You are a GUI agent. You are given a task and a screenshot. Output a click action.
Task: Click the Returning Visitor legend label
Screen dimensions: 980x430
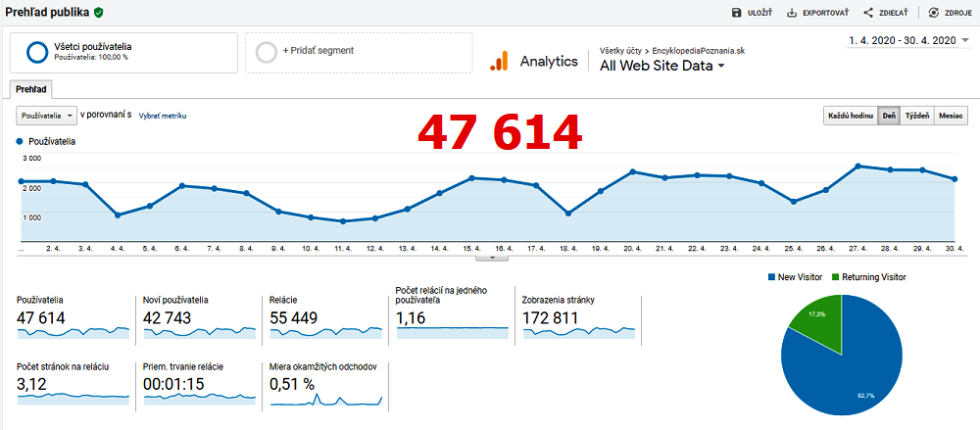click(x=874, y=277)
